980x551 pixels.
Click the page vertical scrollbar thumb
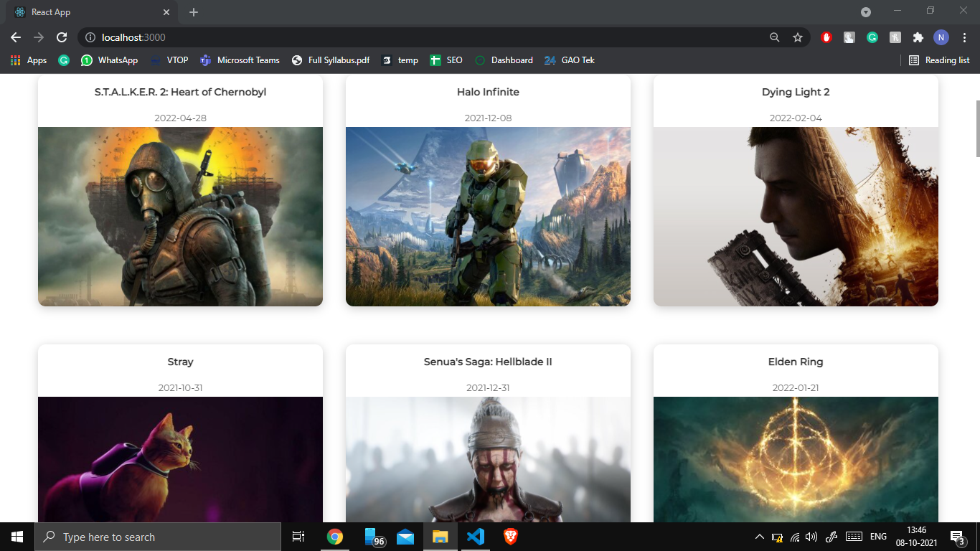tap(976, 129)
